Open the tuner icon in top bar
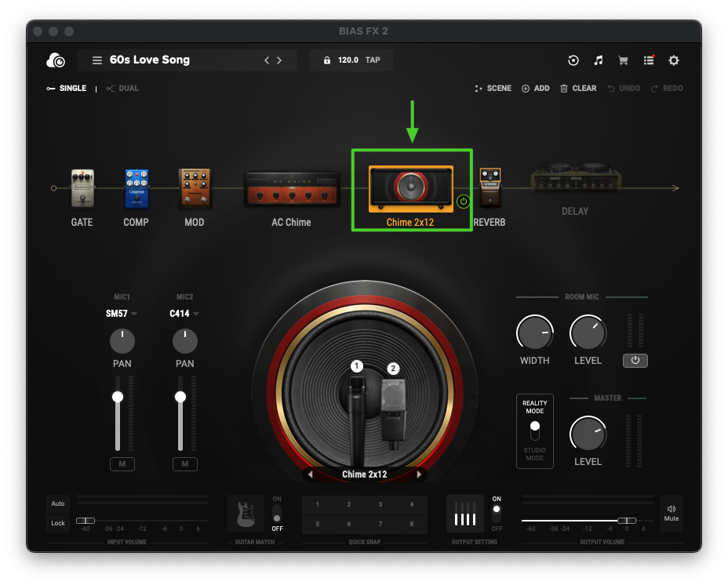728x585 pixels. (573, 60)
